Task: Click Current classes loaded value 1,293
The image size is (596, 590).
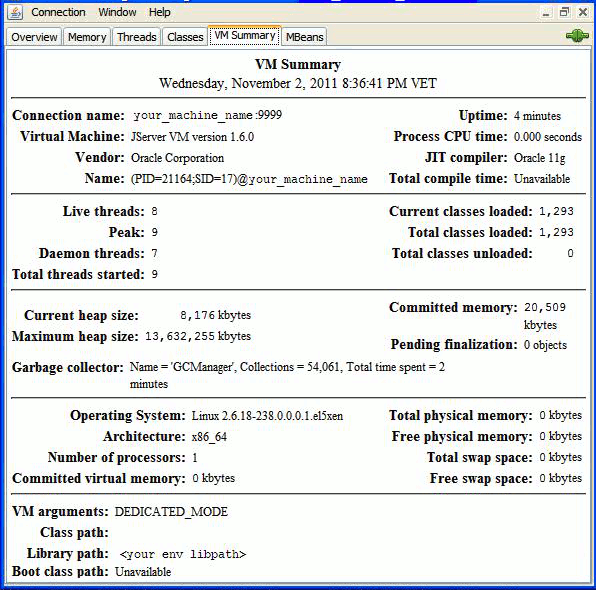Action: coord(556,211)
